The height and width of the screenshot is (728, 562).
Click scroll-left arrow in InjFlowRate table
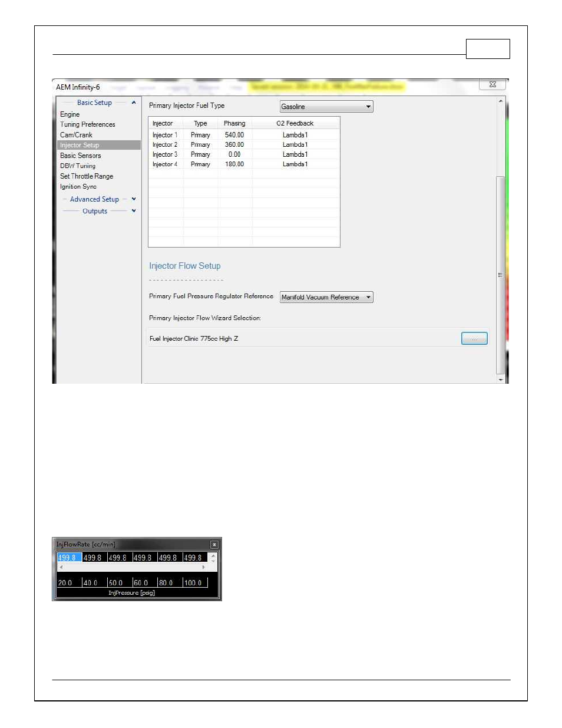[x=61, y=567]
